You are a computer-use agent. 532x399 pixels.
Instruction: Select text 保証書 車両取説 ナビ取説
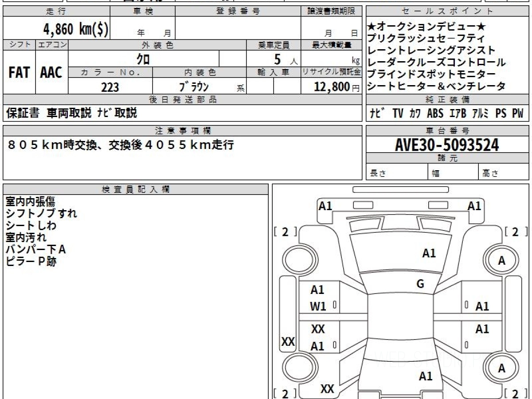point(71,113)
